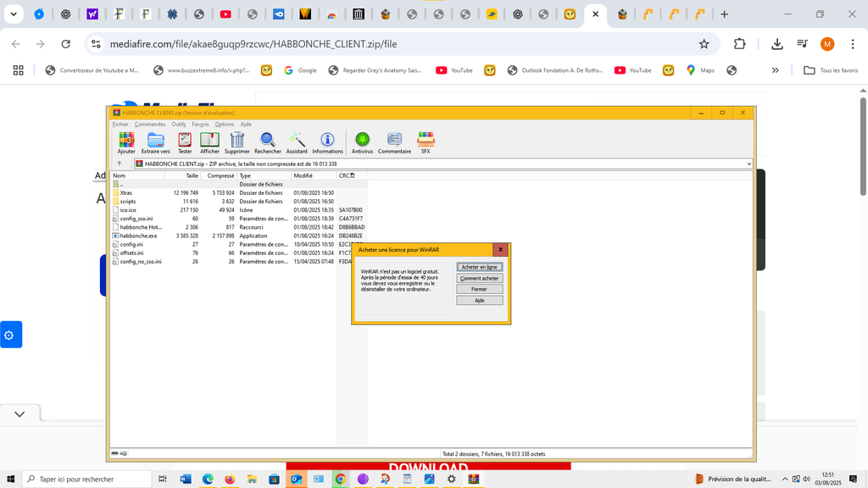Show archive Informations icon
This screenshot has width=868, height=488.
(x=327, y=141)
